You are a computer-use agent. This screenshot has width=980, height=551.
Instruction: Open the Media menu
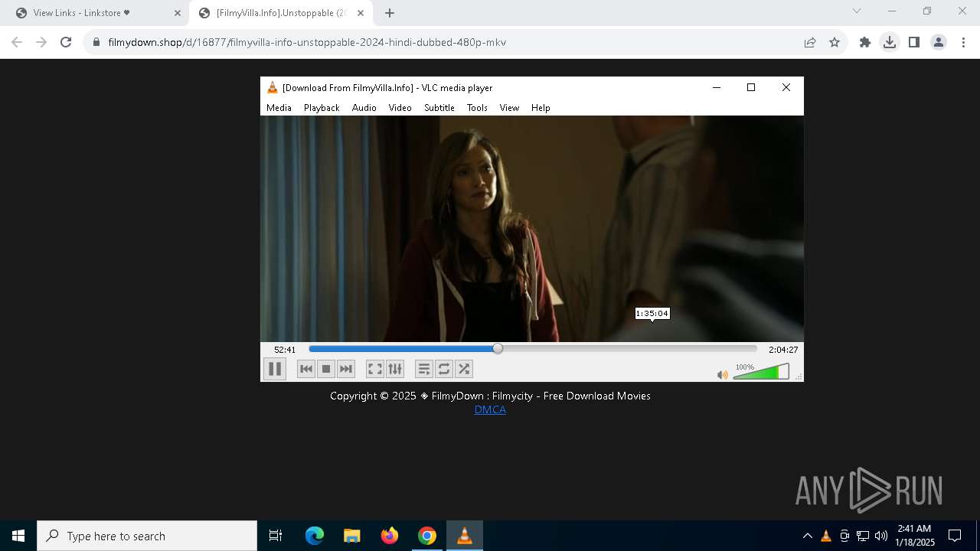pos(279,108)
